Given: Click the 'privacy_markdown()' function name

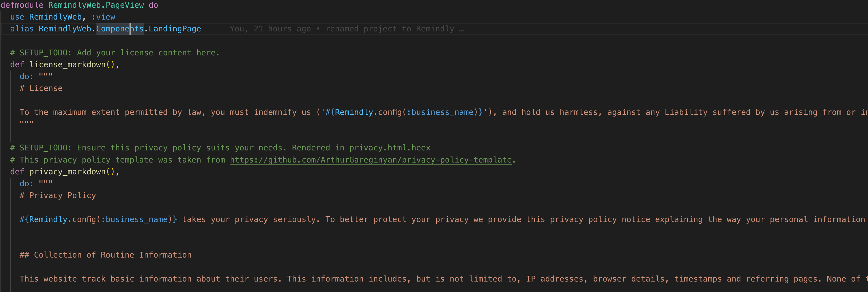Looking at the screenshot, I should pyautogui.click(x=72, y=171).
